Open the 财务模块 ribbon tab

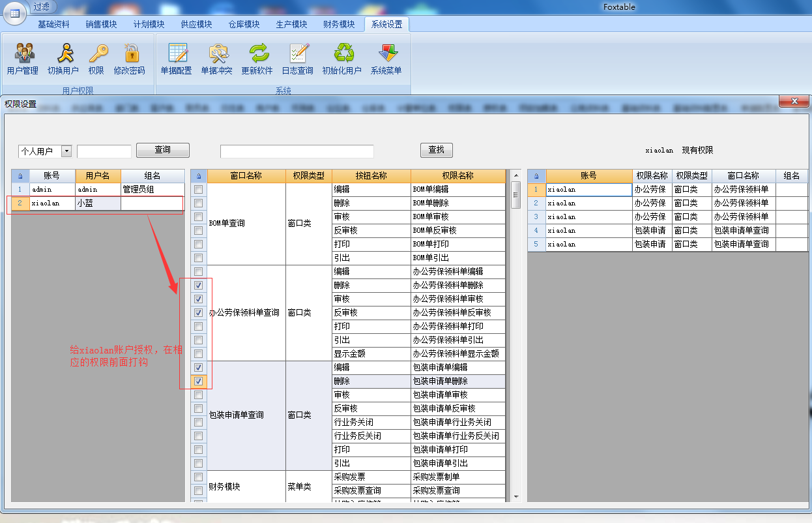(340, 25)
